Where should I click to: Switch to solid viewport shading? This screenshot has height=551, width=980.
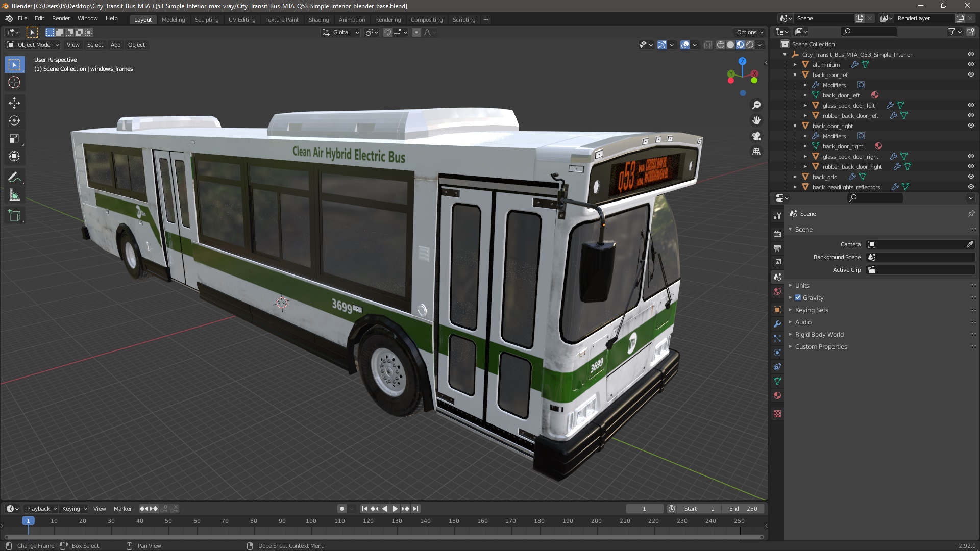(730, 45)
